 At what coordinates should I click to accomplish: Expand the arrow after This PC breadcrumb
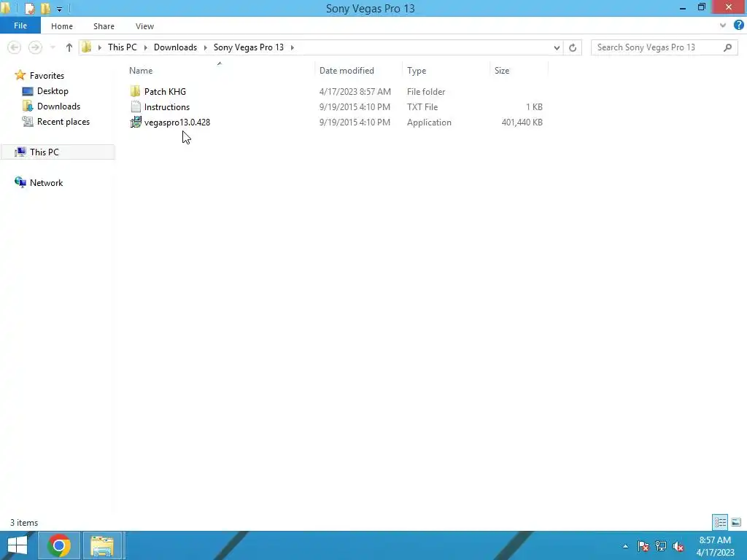tap(145, 47)
